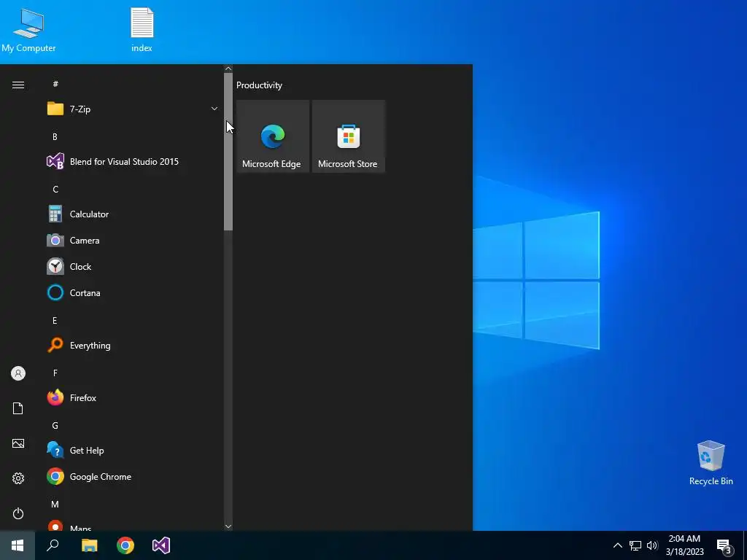Open taskbar search magnifier
The height and width of the screenshot is (560, 747).
click(53, 545)
